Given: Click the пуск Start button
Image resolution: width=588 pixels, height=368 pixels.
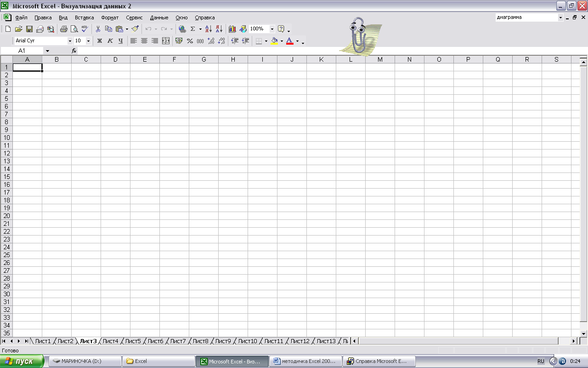Looking at the screenshot, I should [x=22, y=361].
